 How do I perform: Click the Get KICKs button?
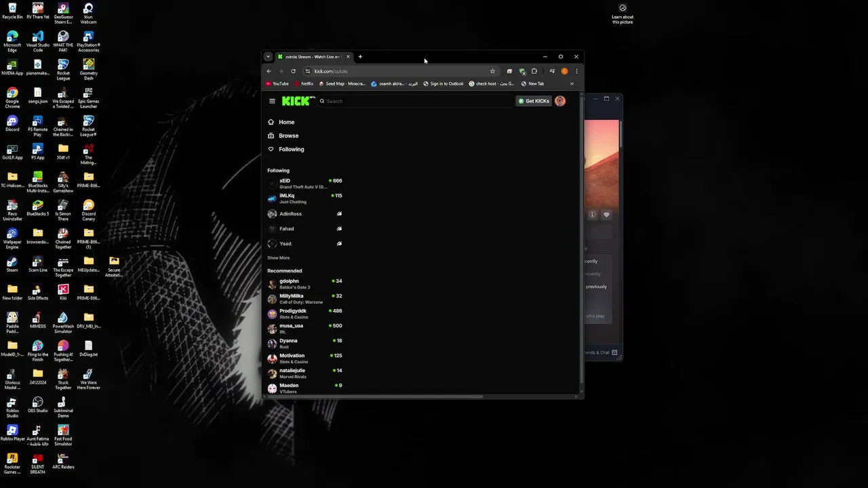[x=534, y=101]
